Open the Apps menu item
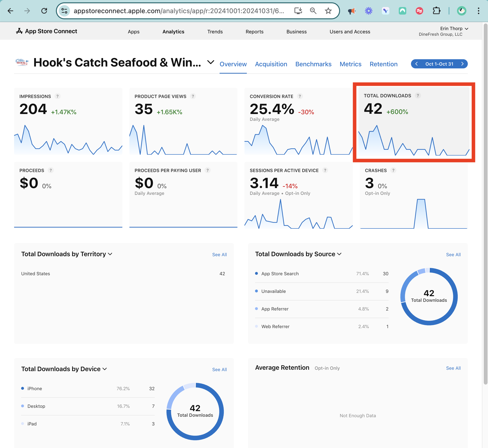The image size is (488, 448). pyautogui.click(x=134, y=32)
